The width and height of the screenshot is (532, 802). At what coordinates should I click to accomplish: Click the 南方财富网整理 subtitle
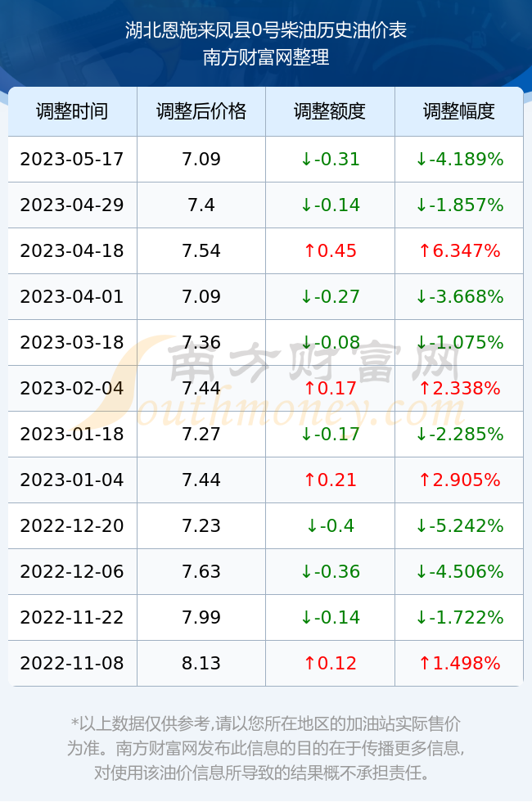266,56
